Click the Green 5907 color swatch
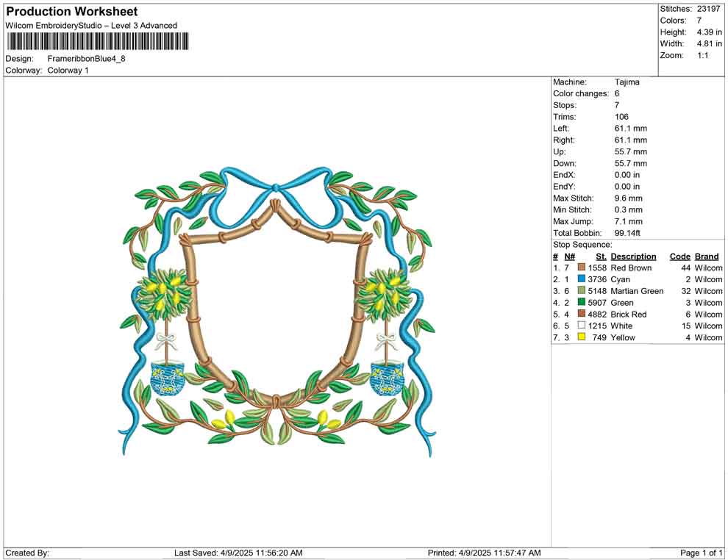Image resolution: width=728 pixels, height=560 pixels. pos(581,302)
